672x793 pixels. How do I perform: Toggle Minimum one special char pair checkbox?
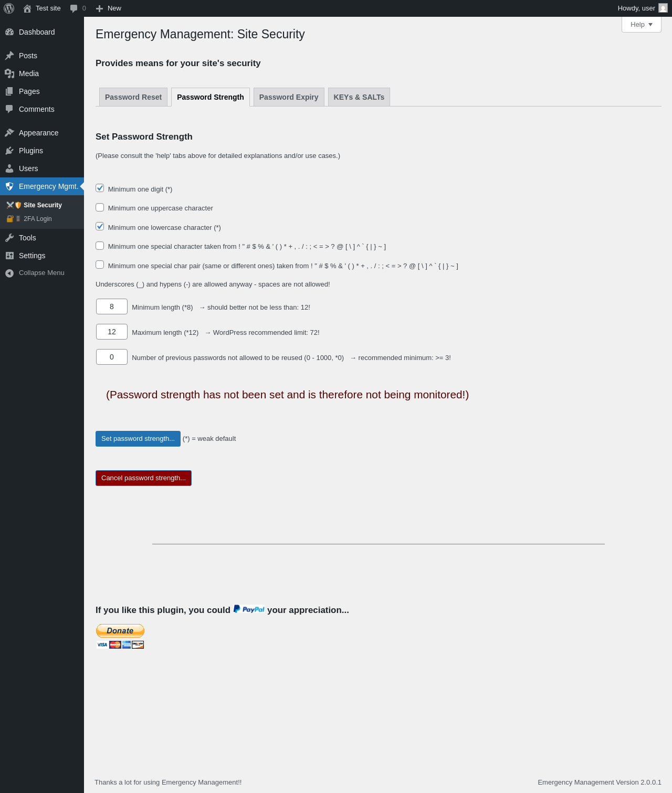[100, 265]
